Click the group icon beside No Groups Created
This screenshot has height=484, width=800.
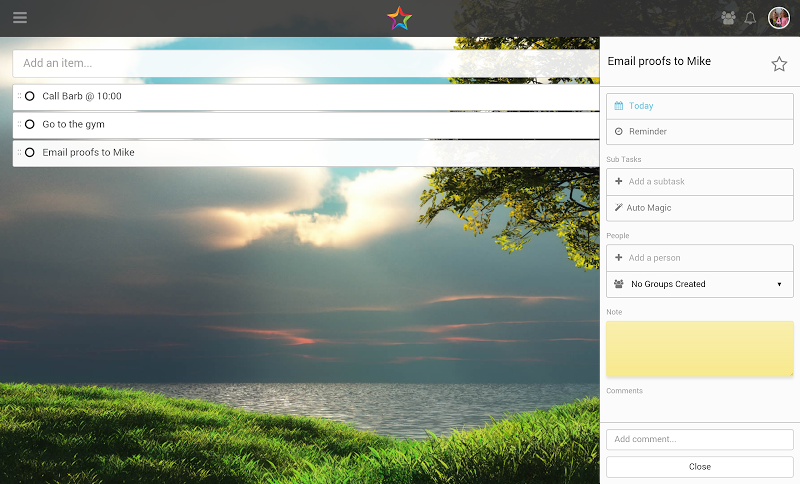(618, 284)
